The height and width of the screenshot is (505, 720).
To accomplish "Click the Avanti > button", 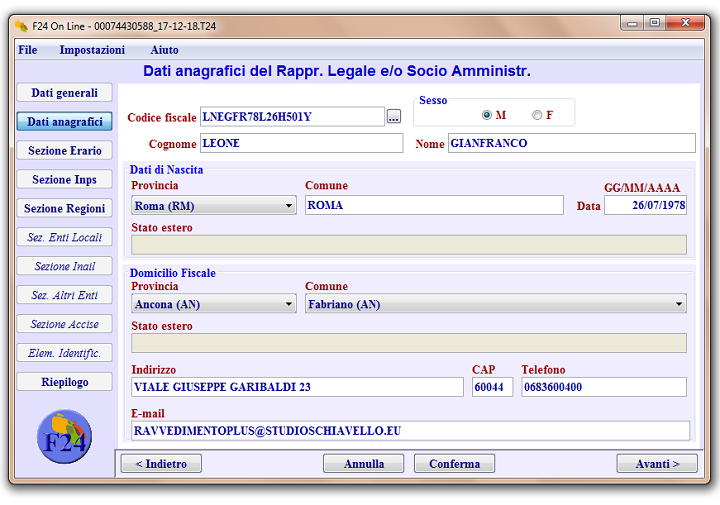I will click(657, 464).
